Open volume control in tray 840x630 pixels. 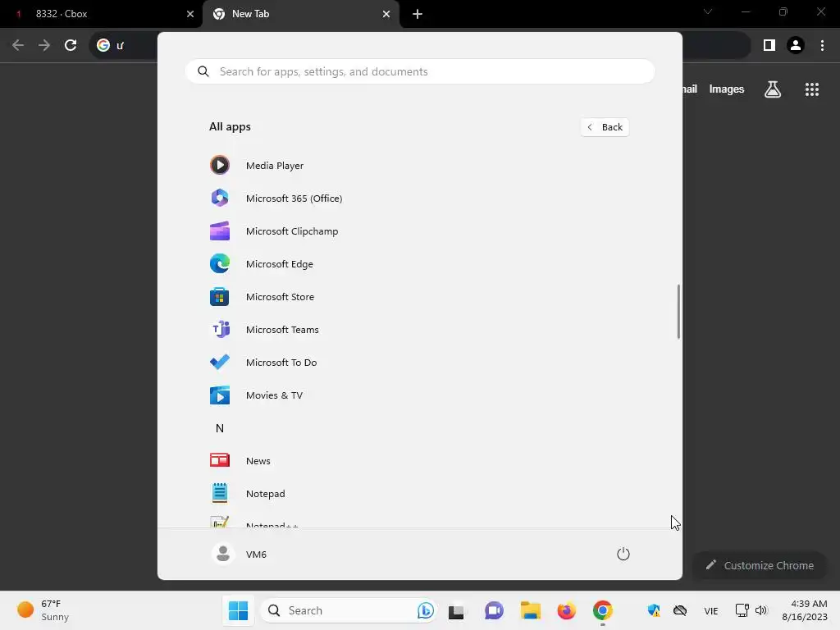[761, 610]
